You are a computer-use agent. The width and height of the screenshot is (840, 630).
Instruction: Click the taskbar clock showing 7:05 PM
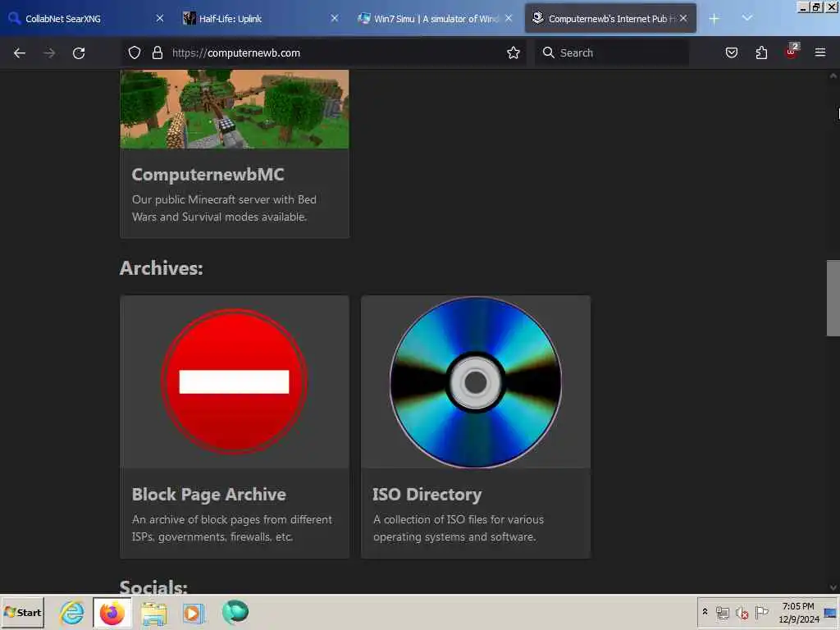coord(798,613)
